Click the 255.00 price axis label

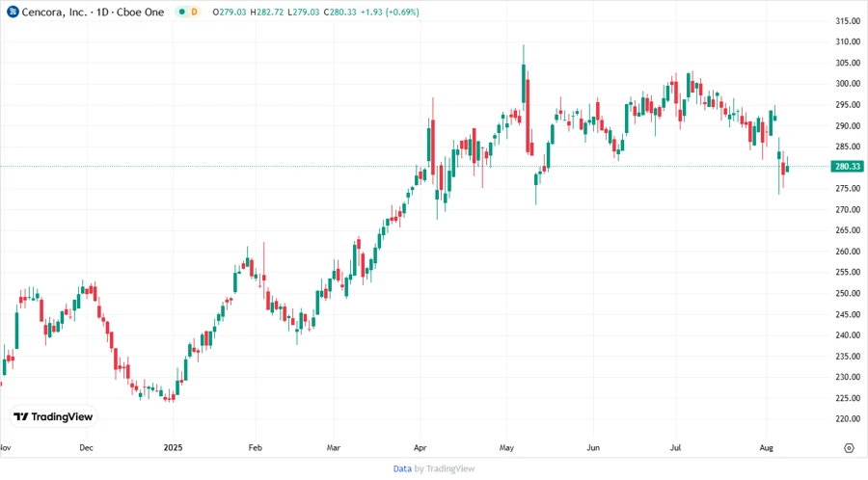point(848,273)
